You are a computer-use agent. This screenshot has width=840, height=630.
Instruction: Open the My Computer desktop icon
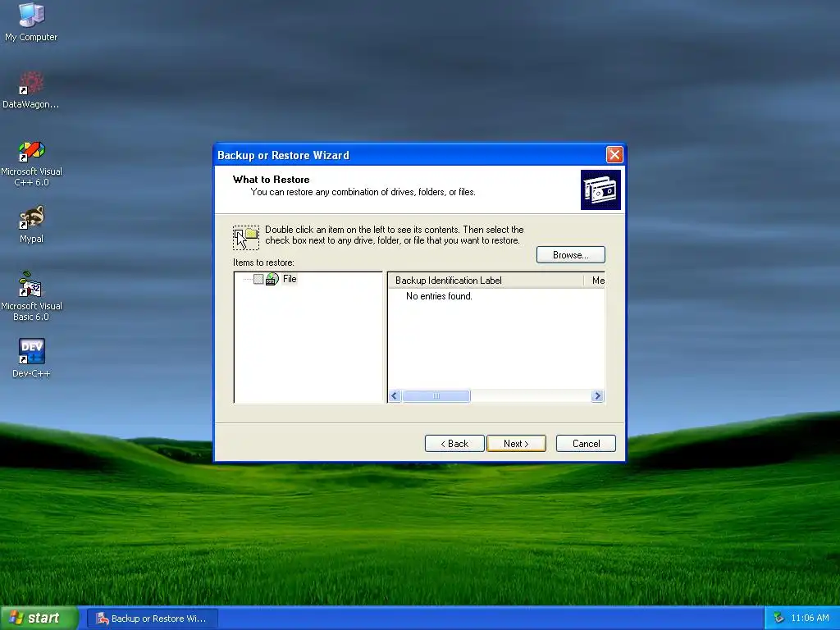pos(31,21)
